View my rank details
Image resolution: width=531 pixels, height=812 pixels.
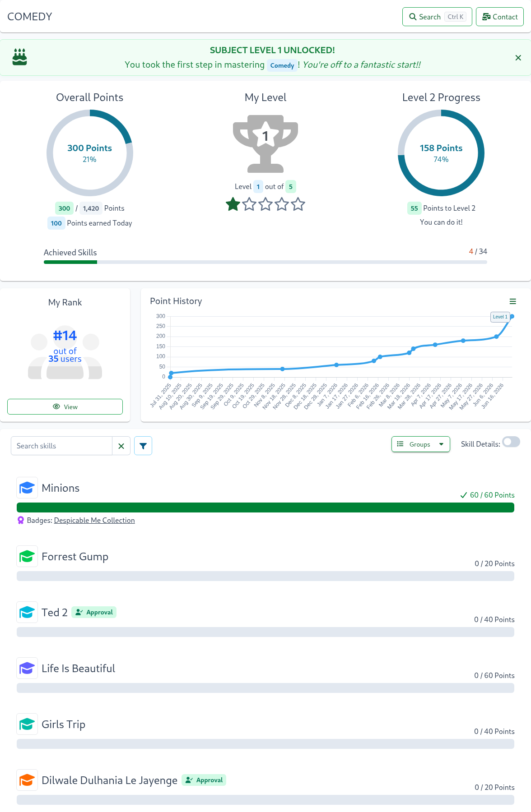(x=65, y=406)
